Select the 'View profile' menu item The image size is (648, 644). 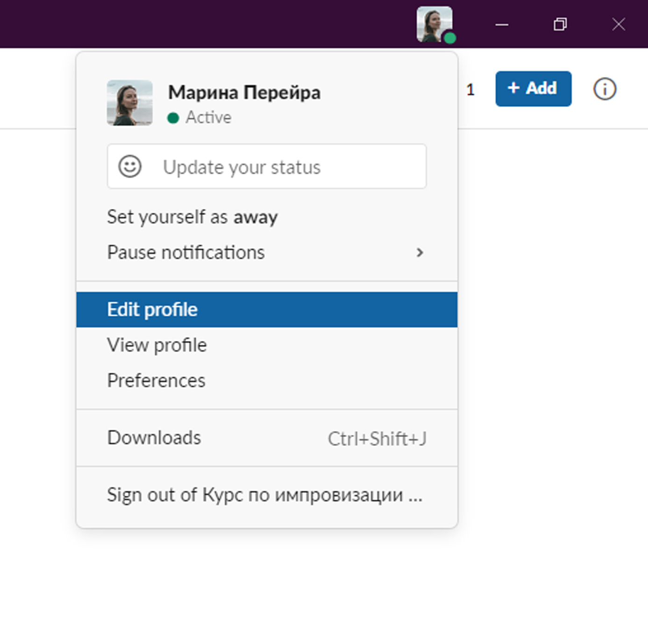pyautogui.click(x=157, y=345)
